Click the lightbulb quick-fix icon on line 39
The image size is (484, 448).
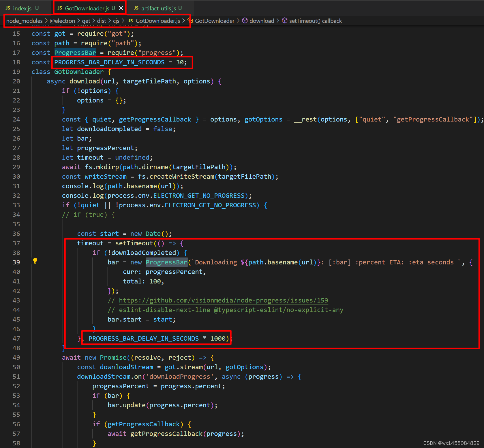35,261
